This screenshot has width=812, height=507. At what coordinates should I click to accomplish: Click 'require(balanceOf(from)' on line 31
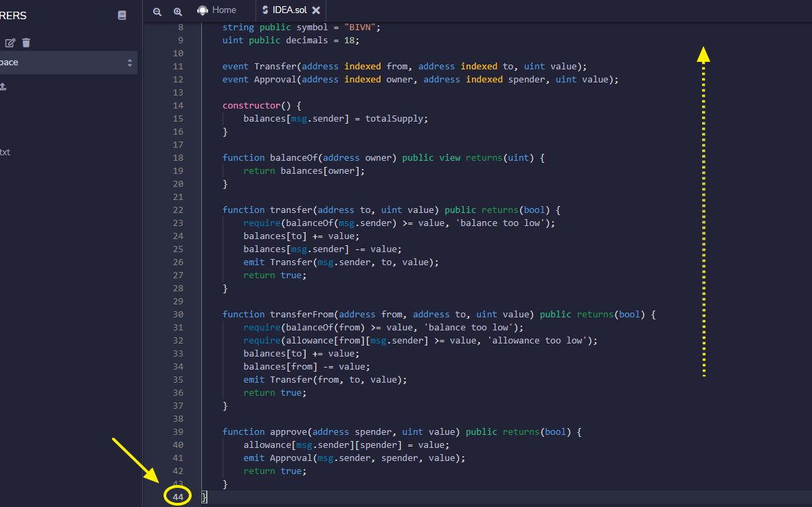point(304,327)
